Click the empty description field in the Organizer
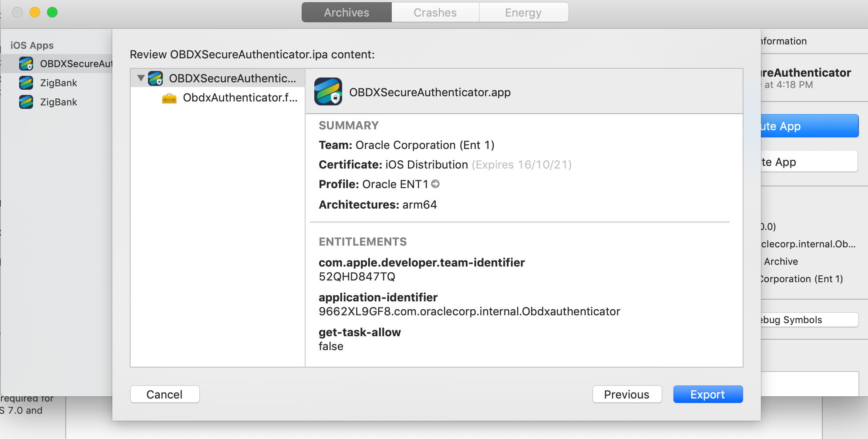The width and height of the screenshot is (868, 439). click(810, 384)
